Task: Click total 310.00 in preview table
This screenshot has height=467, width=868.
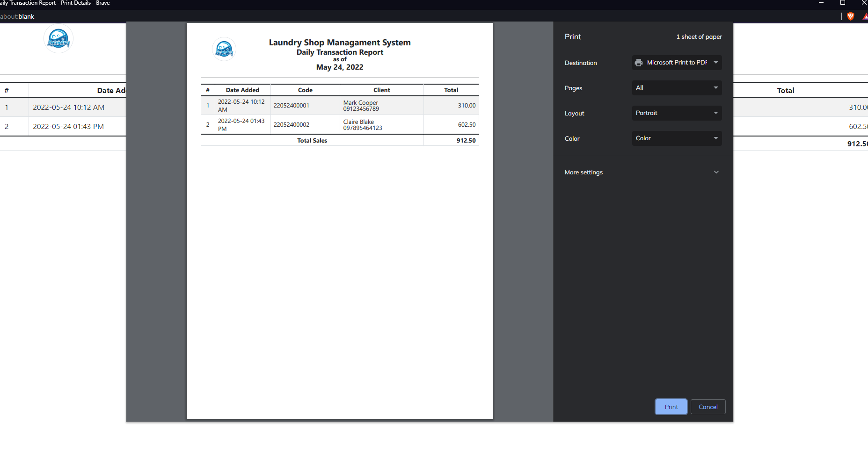Action: coord(467,106)
